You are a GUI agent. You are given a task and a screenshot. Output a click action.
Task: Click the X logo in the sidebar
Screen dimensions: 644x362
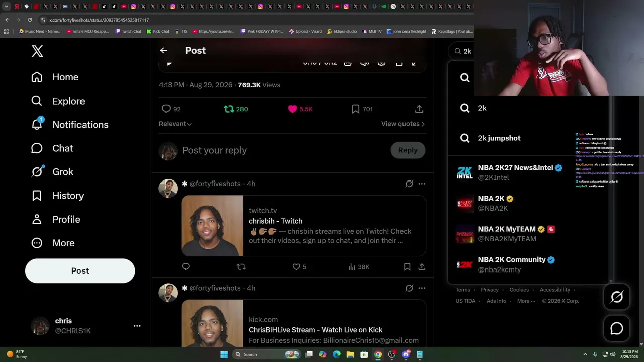click(37, 51)
